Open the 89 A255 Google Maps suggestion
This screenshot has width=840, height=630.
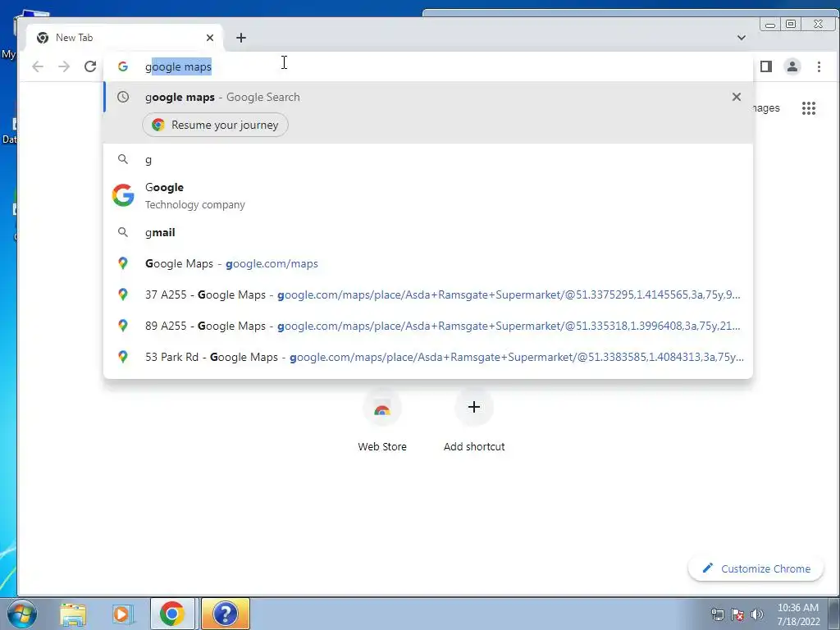coord(427,326)
